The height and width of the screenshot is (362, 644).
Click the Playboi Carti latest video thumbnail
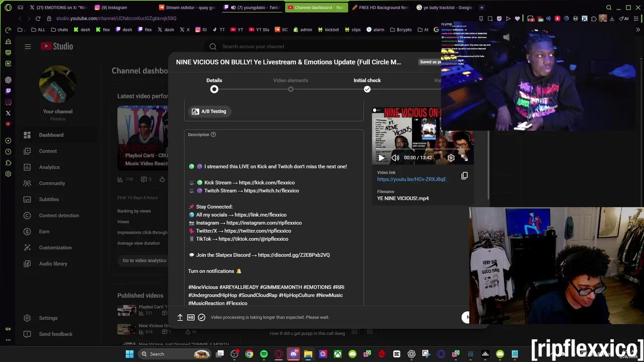coord(143,137)
